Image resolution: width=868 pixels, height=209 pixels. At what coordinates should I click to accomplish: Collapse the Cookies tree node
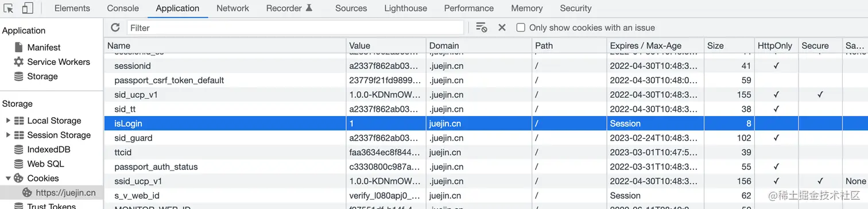pyautogui.click(x=8, y=178)
